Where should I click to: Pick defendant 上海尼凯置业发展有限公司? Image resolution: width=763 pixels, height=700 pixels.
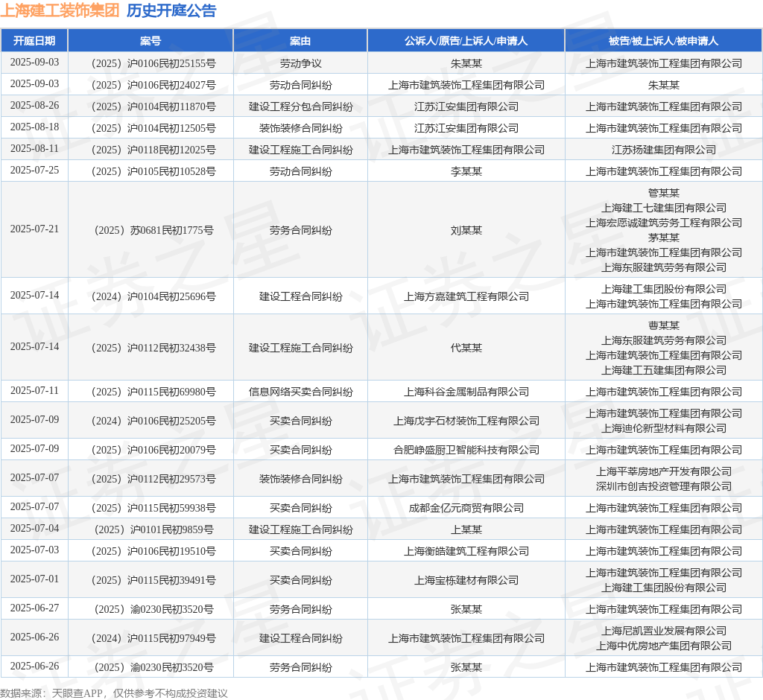coord(664,631)
